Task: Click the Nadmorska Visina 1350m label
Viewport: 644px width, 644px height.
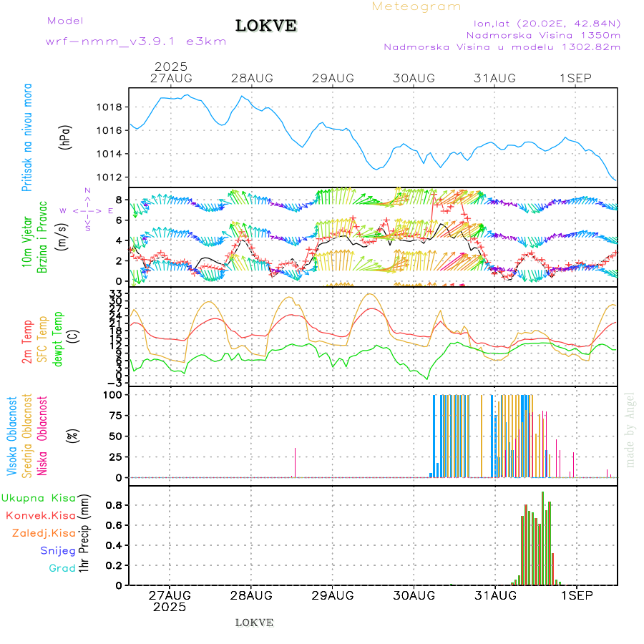Action: pos(543,34)
